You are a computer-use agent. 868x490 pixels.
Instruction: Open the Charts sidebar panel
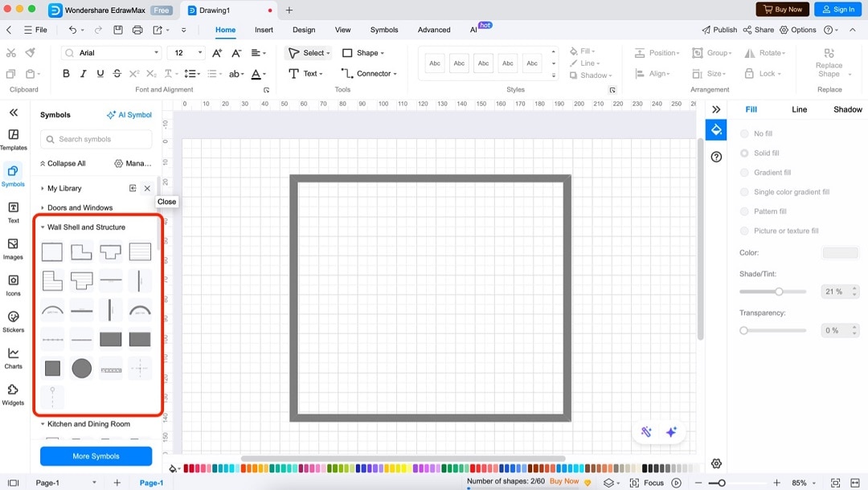[x=14, y=358]
